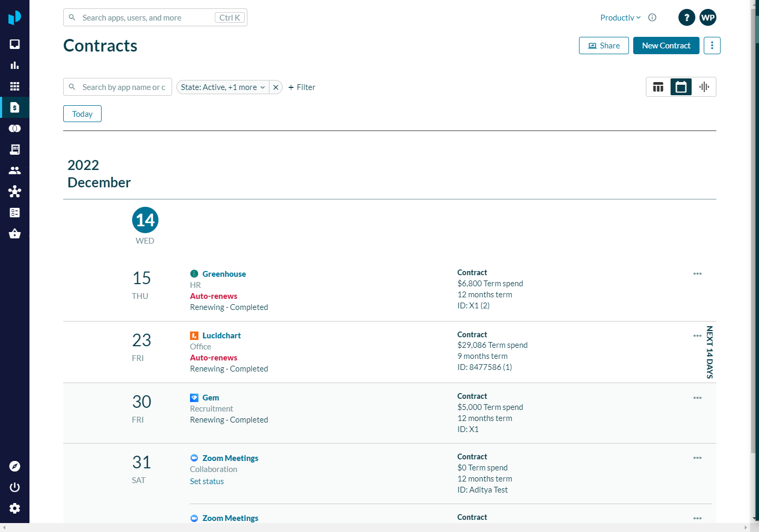Open the apps grid icon in sidebar
Viewport: 759px width, 532px height.
pyautogui.click(x=15, y=86)
